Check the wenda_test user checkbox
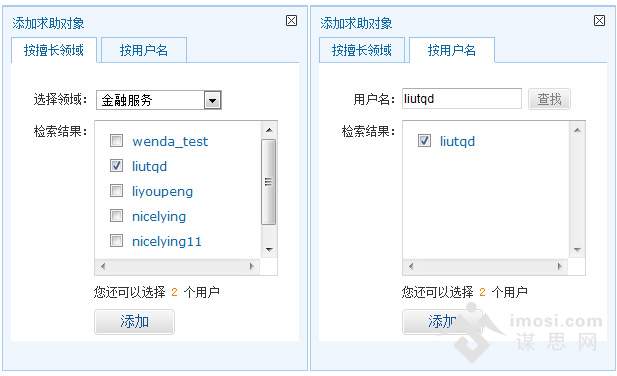This screenshot has width=617, height=376. (116, 140)
